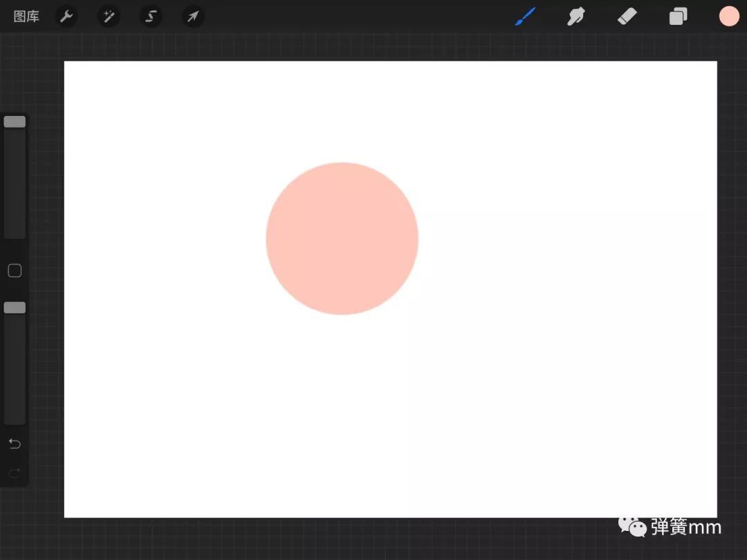Image resolution: width=747 pixels, height=560 pixels.
Task: Activate the Transform arrow tool
Action: 193,17
